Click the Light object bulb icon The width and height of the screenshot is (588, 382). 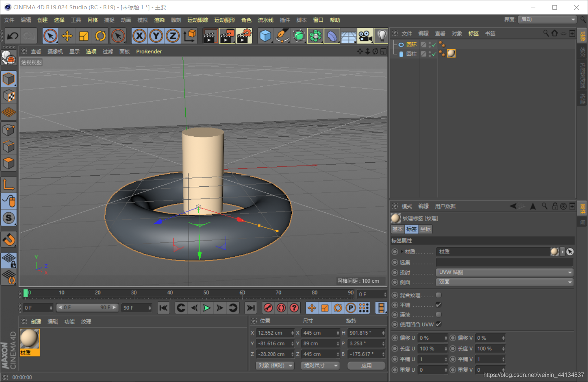[x=381, y=36]
